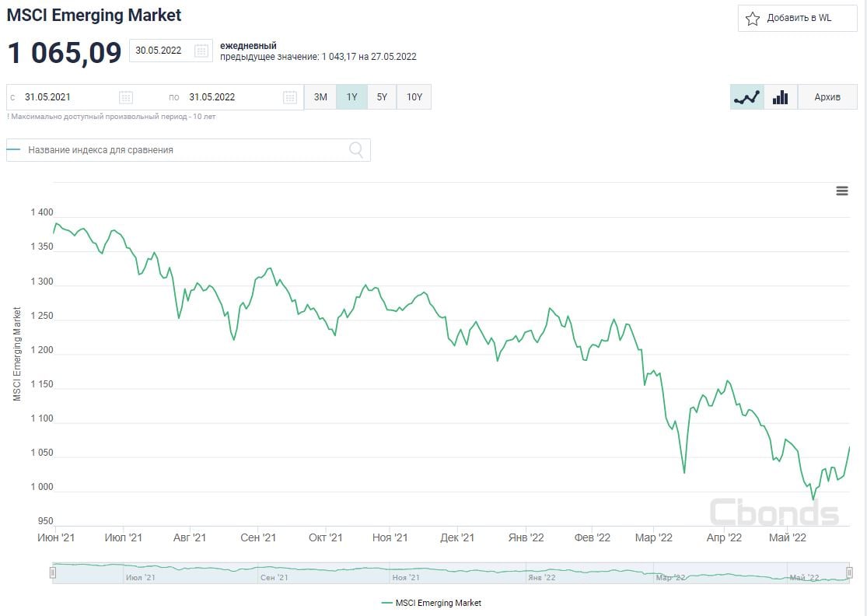867x616 pixels.
Task: Toggle MSCI Emerging Market legend series
Action: [432, 603]
